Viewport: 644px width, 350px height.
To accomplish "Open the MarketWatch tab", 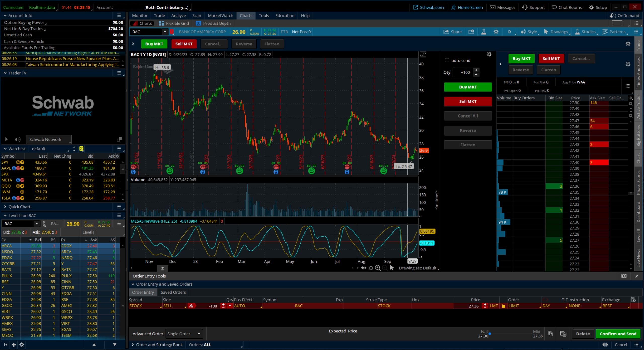I will (220, 16).
